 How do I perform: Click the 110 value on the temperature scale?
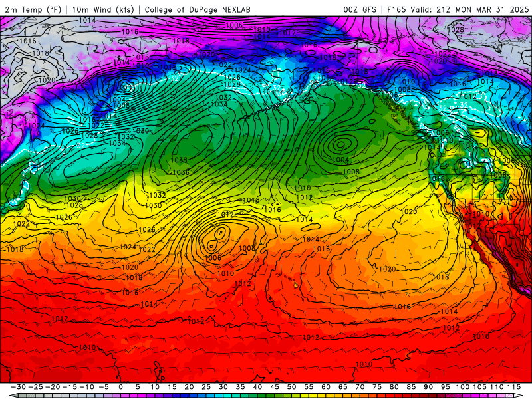click(497, 387)
